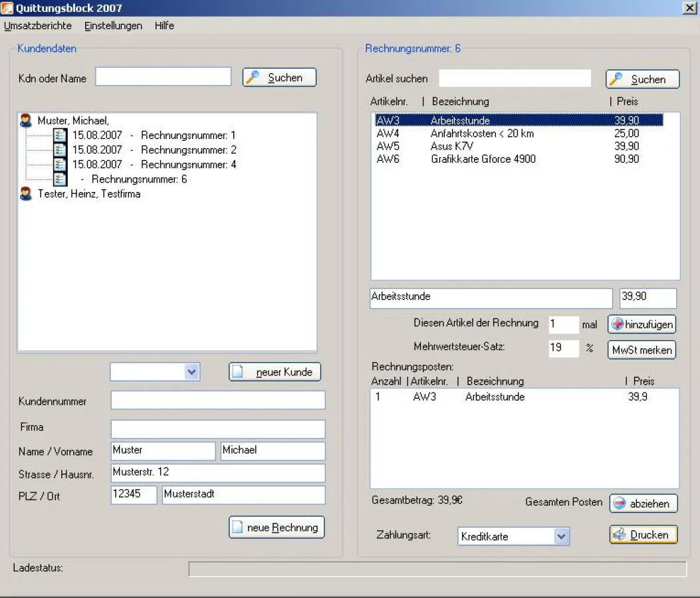The image size is (700, 598).
Task: Print the receipt with Drucken
Action: (x=643, y=535)
